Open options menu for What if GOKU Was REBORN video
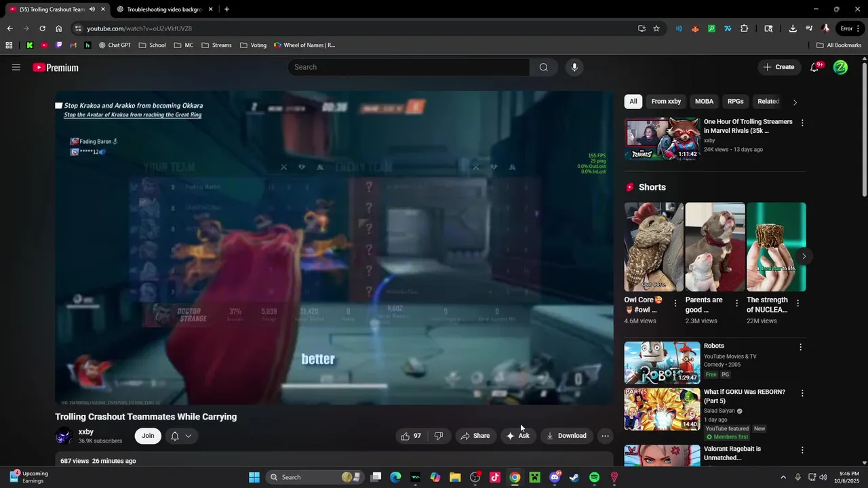The width and height of the screenshot is (868, 488). pos(802,393)
